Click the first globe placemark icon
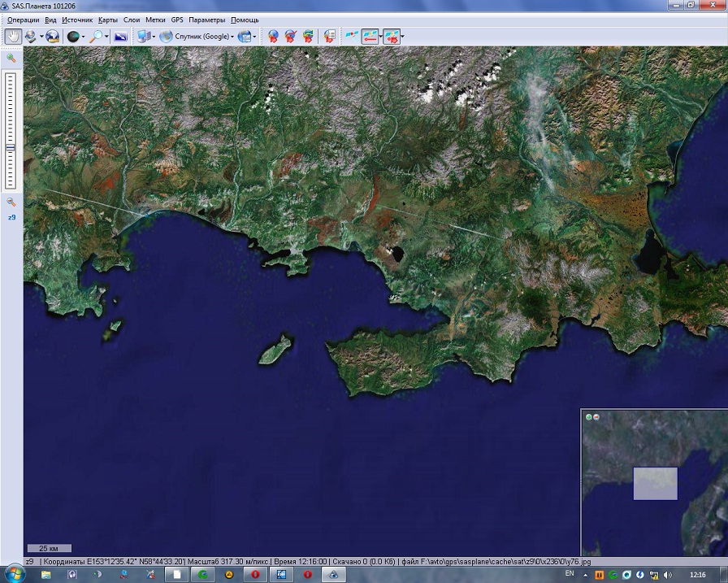The image size is (728, 583). coord(273,37)
